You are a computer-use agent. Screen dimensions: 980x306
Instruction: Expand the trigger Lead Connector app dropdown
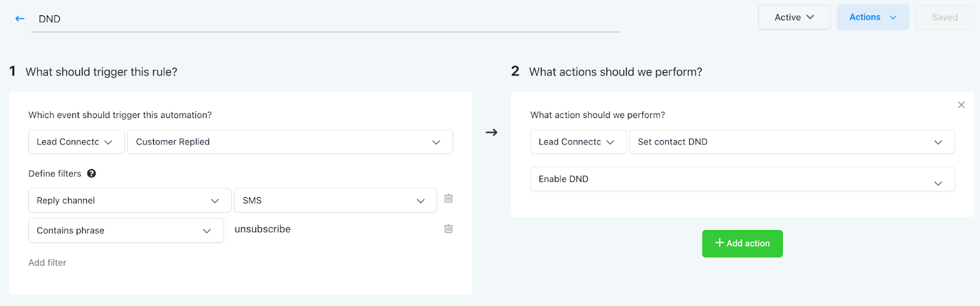[x=76, y=142]
